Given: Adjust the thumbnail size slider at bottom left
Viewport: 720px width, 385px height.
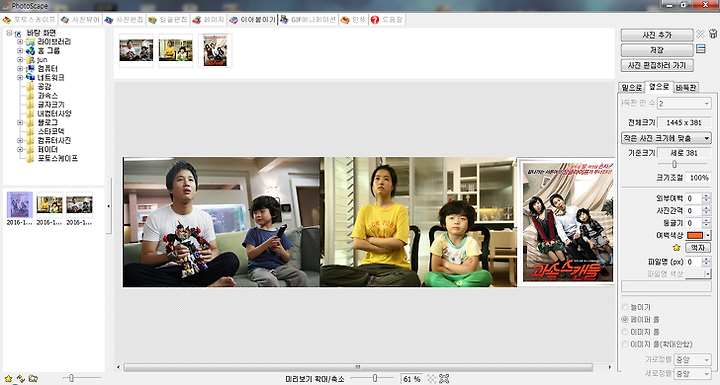Looking at the screenshot, I should pyautogui.click(x=71, y=378).
